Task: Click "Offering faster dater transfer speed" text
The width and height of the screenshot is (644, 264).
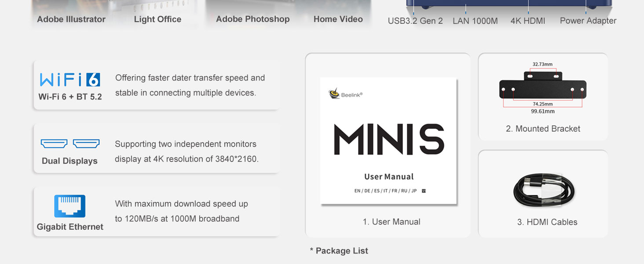Action: click(190, 78)
